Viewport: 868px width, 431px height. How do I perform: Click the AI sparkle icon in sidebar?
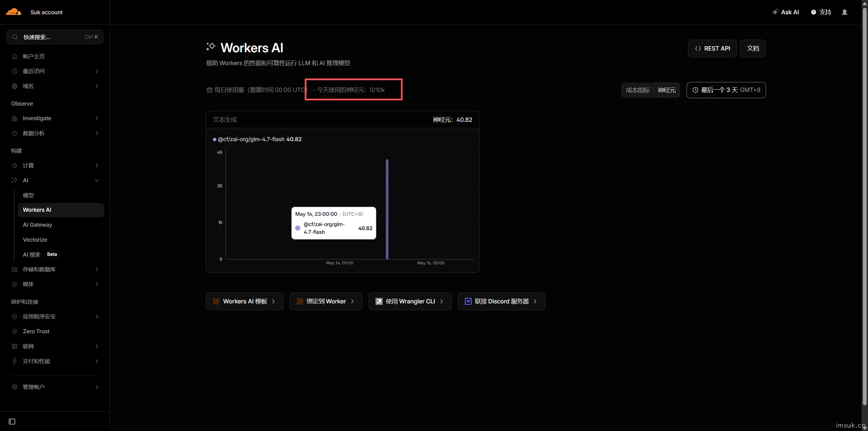15,180
